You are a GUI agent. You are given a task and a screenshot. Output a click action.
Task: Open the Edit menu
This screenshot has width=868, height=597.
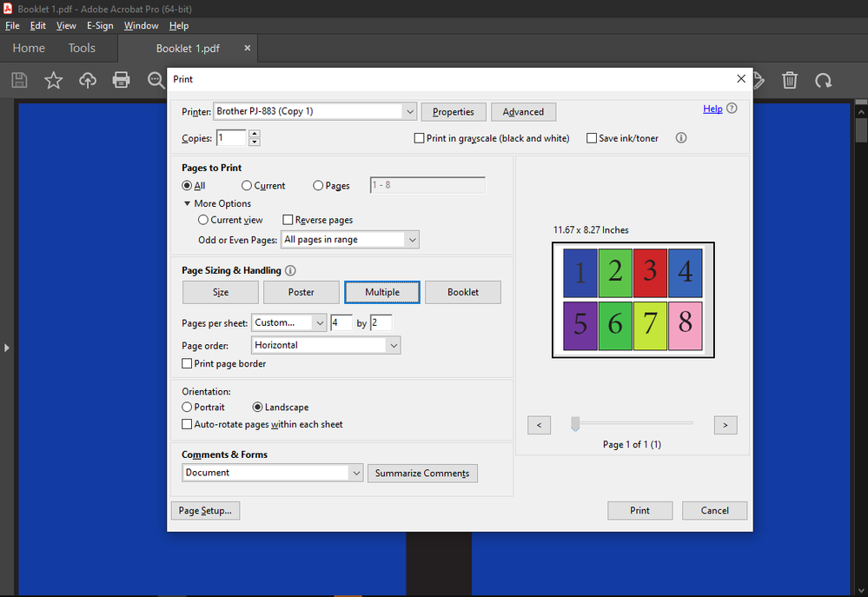(37, 25)
